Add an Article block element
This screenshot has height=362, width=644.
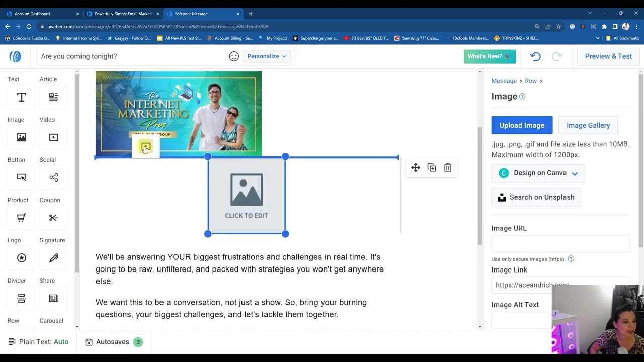click(54, 97)
